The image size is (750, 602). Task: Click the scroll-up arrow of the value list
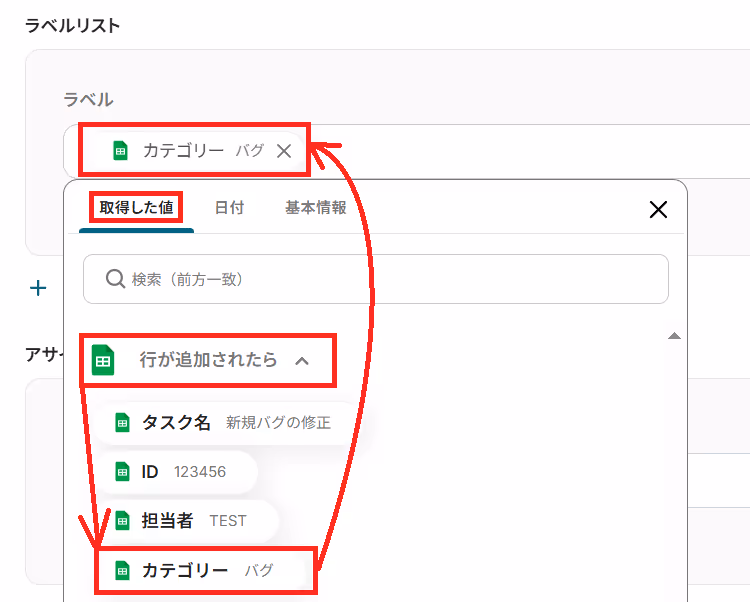[674, 336]
